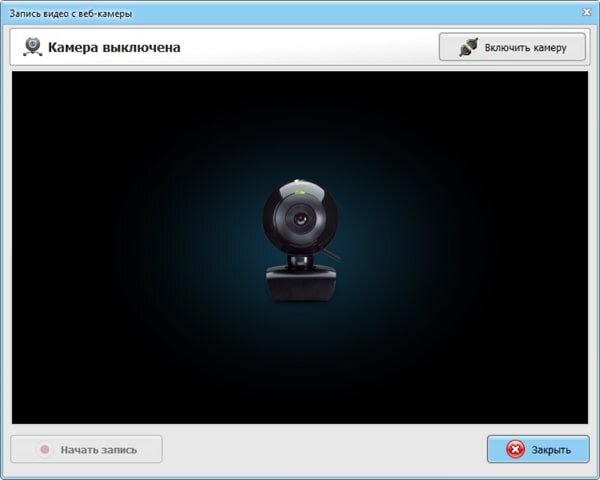Click the webcam icon beside 'Камера выключена'

pos(33,47)
